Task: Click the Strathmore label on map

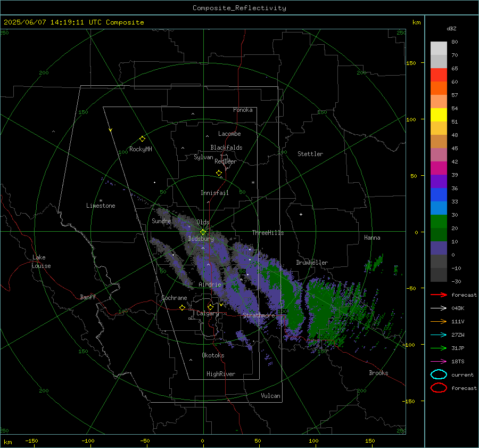Action: click(x=259, y=315)
